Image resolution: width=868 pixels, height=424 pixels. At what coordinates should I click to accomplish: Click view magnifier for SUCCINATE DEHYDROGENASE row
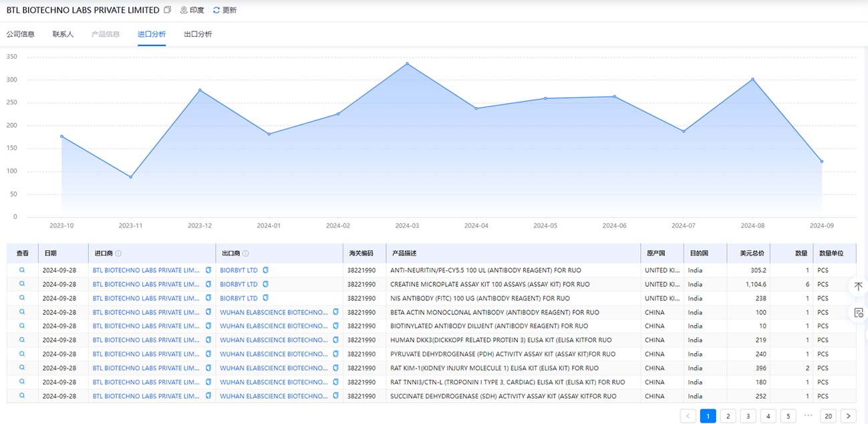(x=22, y=396)
